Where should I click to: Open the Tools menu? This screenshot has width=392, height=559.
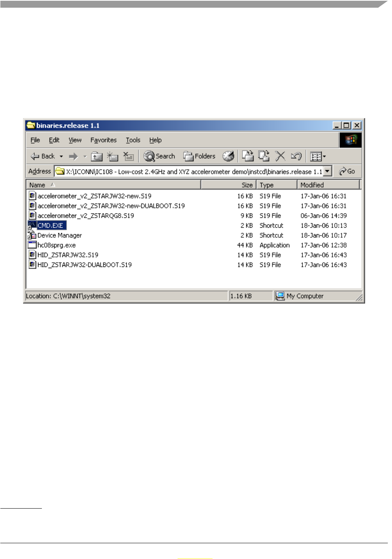click(x=133, y=140)
